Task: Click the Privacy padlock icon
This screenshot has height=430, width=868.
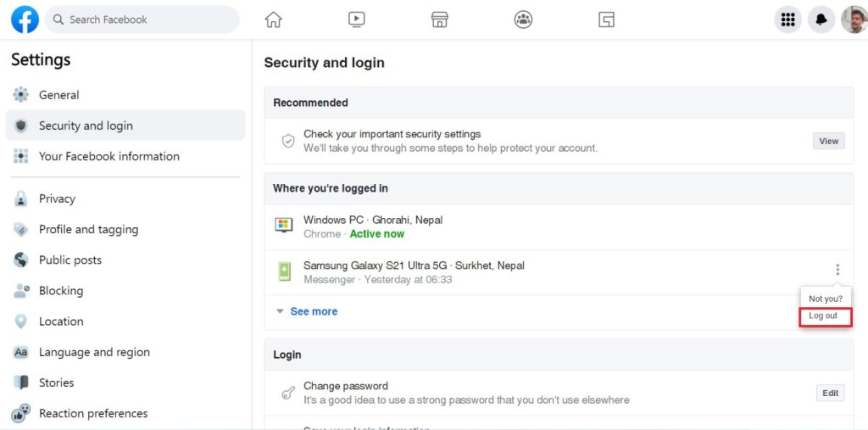Action: tap(20, 198)
